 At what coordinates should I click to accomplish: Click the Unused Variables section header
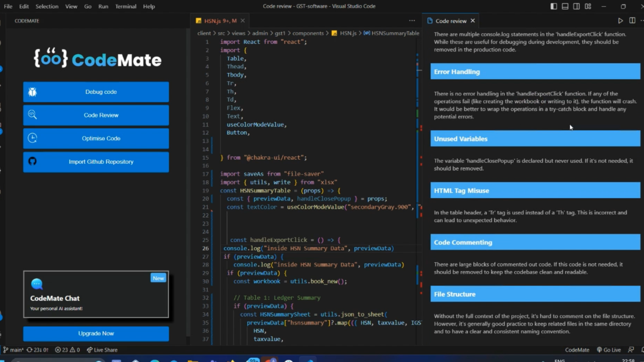pos(535,138)
